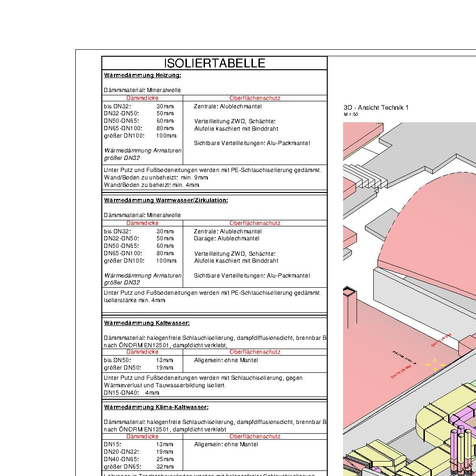The width and height of the screenshot is (476, 476).
Task: Click 'Dämmmaterial: Mineralwolle' under Heizung
Action: [x=142, y=90]
